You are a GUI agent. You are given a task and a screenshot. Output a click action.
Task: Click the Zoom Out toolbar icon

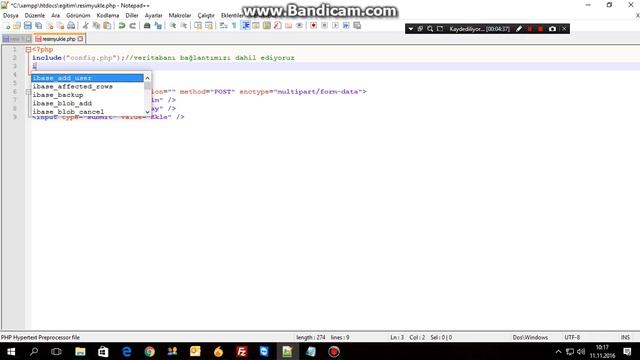pyautogui.click(x=184, y=26)
